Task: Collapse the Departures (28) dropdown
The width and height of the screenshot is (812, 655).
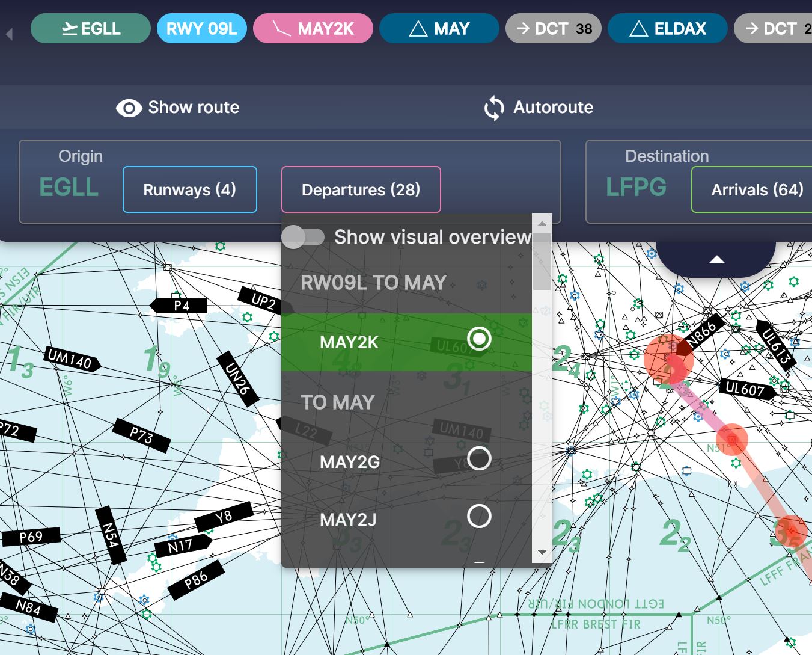Action: point(361,190)
